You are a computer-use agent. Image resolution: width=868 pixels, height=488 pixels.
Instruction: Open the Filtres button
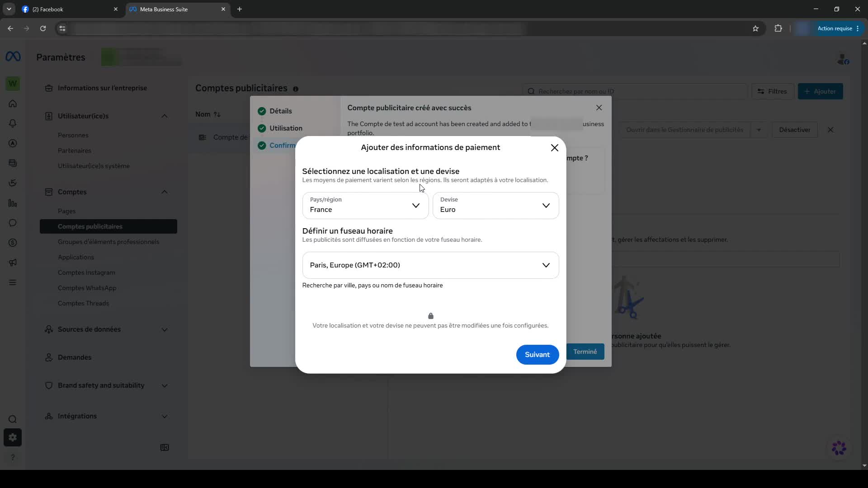(773, 91)
